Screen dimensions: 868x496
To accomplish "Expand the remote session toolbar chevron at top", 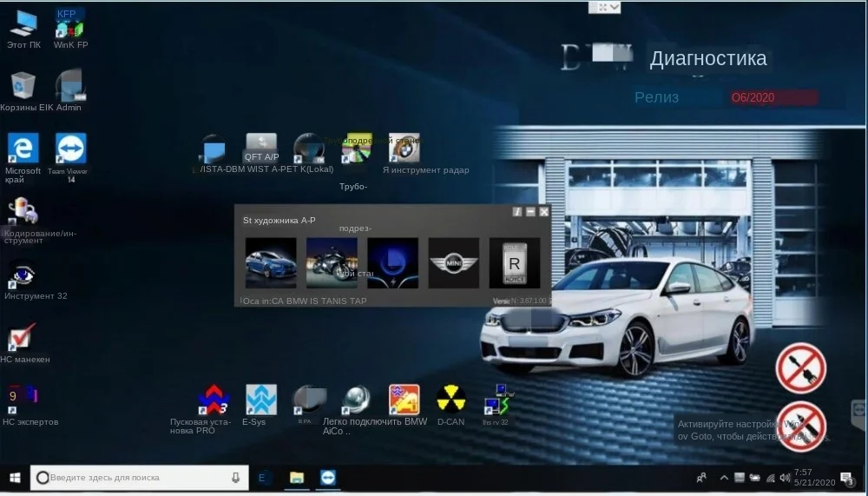I will coord(615,7).
